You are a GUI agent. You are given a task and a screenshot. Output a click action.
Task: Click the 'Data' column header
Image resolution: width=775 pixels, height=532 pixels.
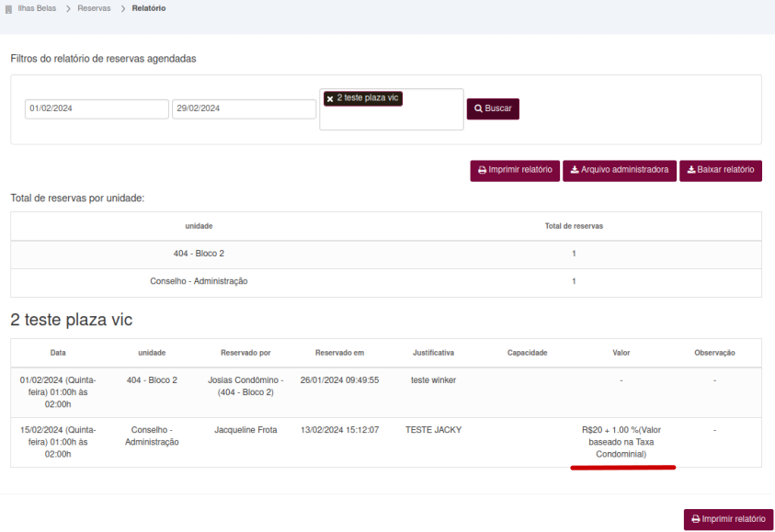pos(58,353)
